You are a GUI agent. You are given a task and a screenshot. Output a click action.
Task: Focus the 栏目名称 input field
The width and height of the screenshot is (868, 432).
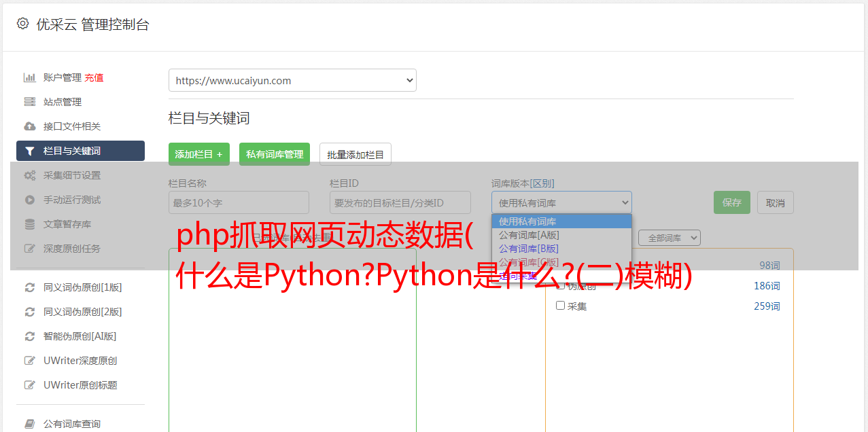coord(239,202)
